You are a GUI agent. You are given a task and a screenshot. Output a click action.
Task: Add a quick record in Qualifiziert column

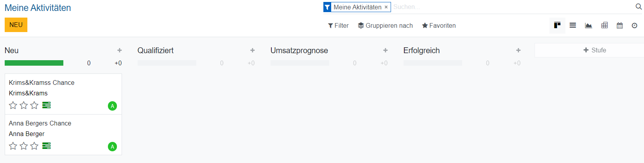253,50
